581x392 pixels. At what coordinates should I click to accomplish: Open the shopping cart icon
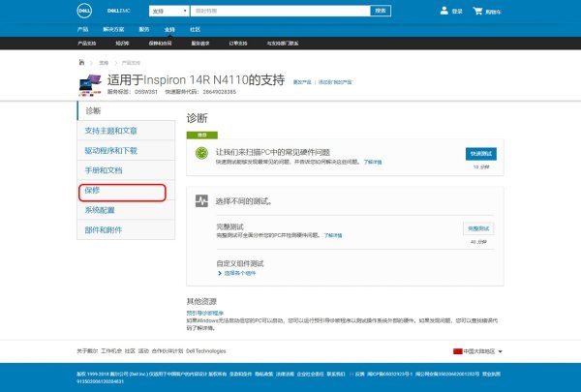click(477, 11)
